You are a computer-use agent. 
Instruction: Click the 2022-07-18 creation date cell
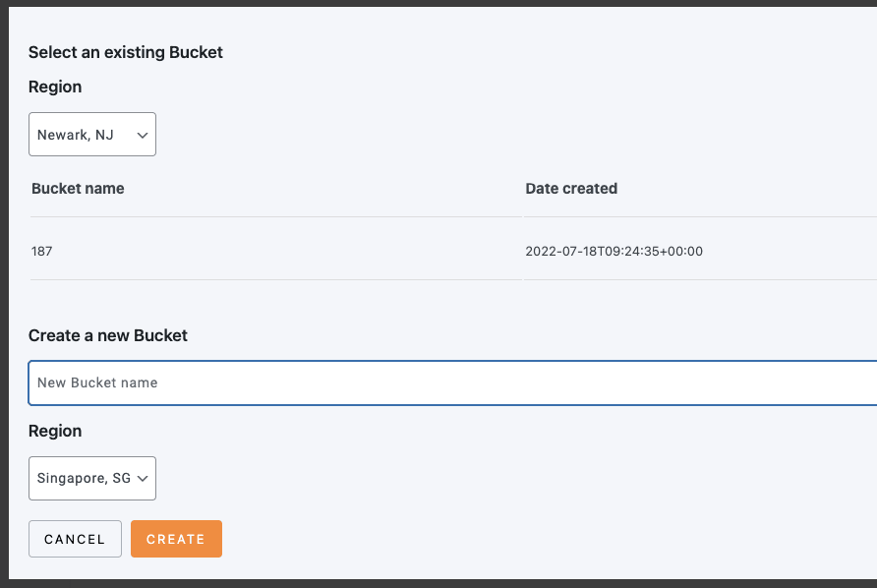[614, 252]
